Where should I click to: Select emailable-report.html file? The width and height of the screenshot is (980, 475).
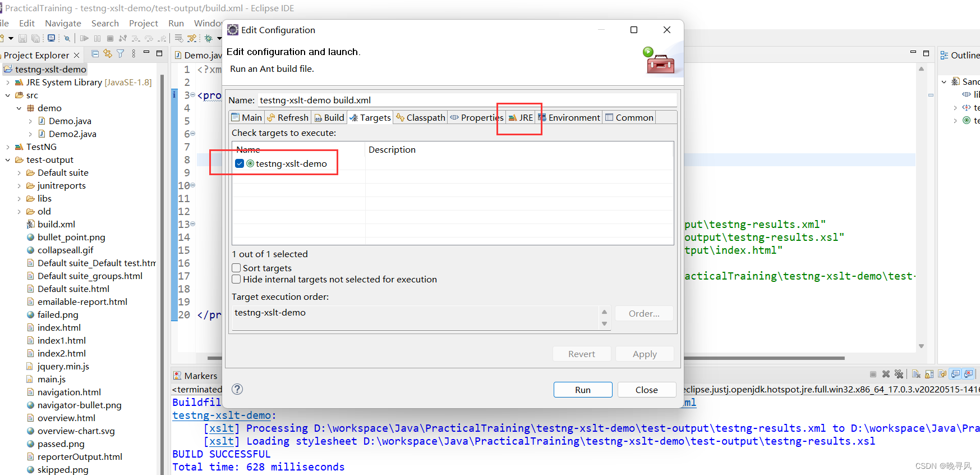[x=82, y=302]
